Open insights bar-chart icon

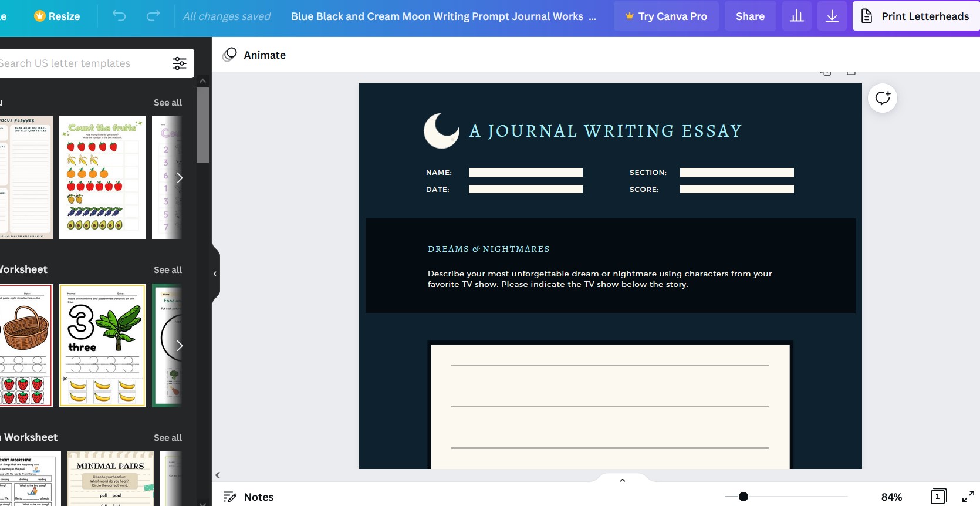click(796, 16)
